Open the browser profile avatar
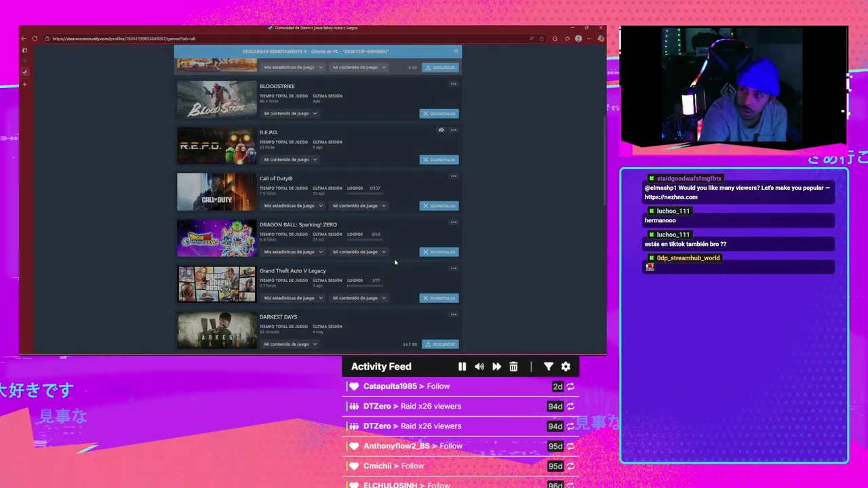The height and width of the screenshot is (488, 868). click(578, 39)
